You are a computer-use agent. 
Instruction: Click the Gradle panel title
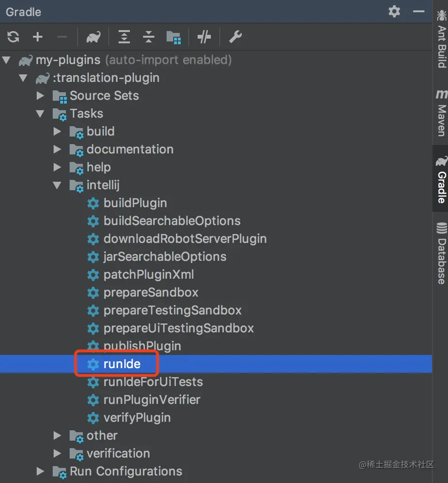click(x=24, y=12)
